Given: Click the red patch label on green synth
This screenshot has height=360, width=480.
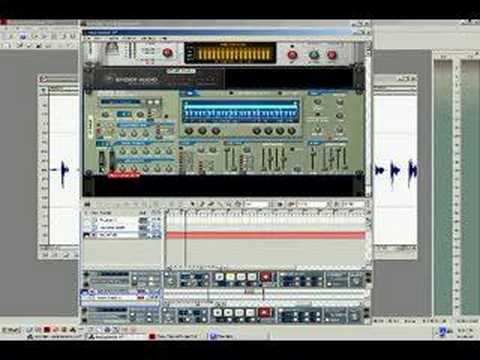Looking at the screenshot, I should point(124,175).
